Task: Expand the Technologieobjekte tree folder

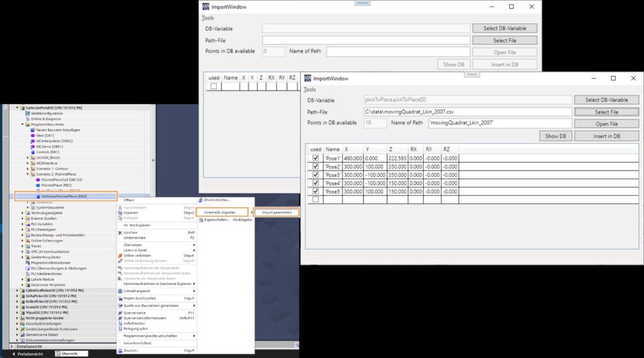Action: coord(23,213)
